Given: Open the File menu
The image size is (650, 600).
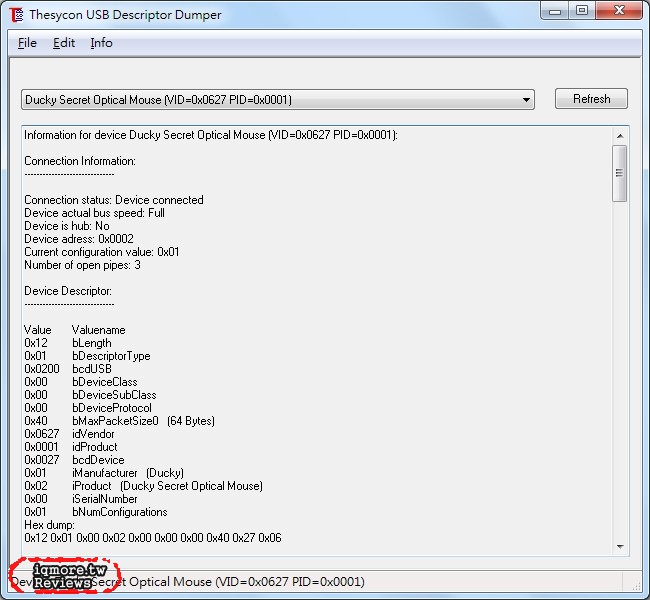Looking at the screenshot, I should (x=27, y=43).
